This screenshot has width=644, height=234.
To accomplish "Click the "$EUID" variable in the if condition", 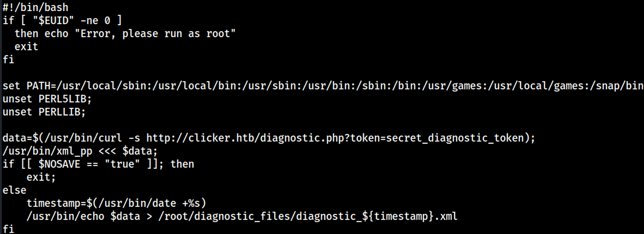I will click(53, 21).
